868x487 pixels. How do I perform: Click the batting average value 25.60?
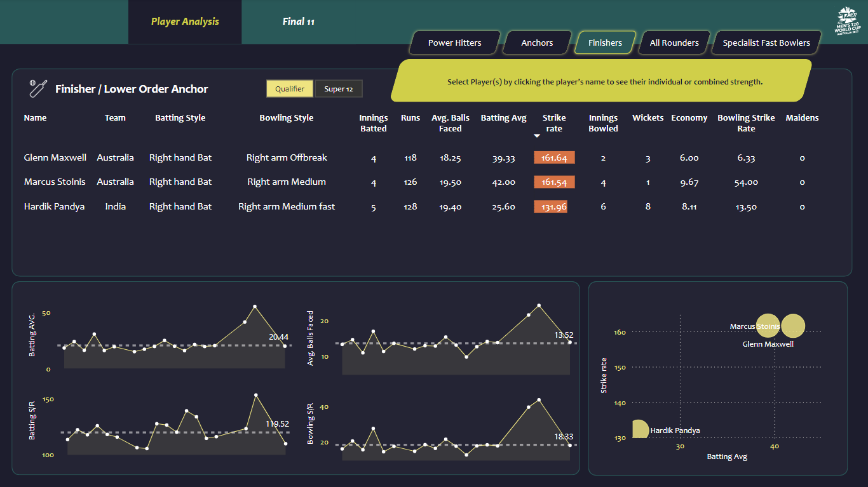tap(504, 207)
